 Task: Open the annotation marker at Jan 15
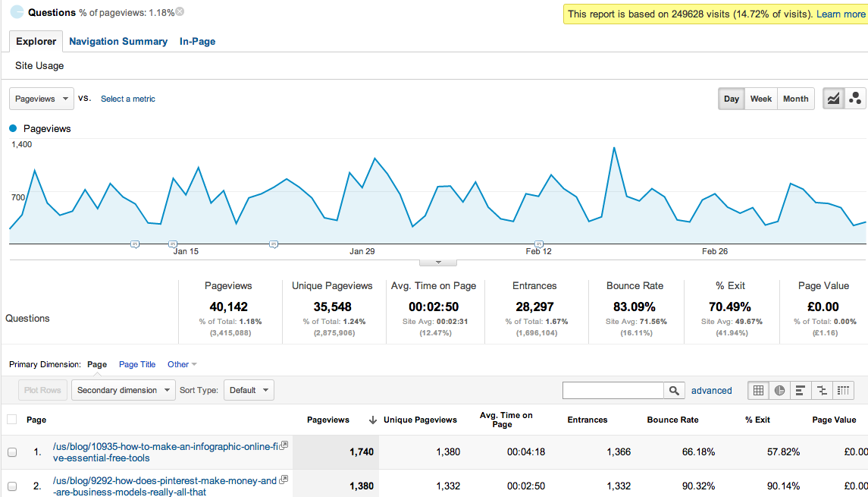173,244
